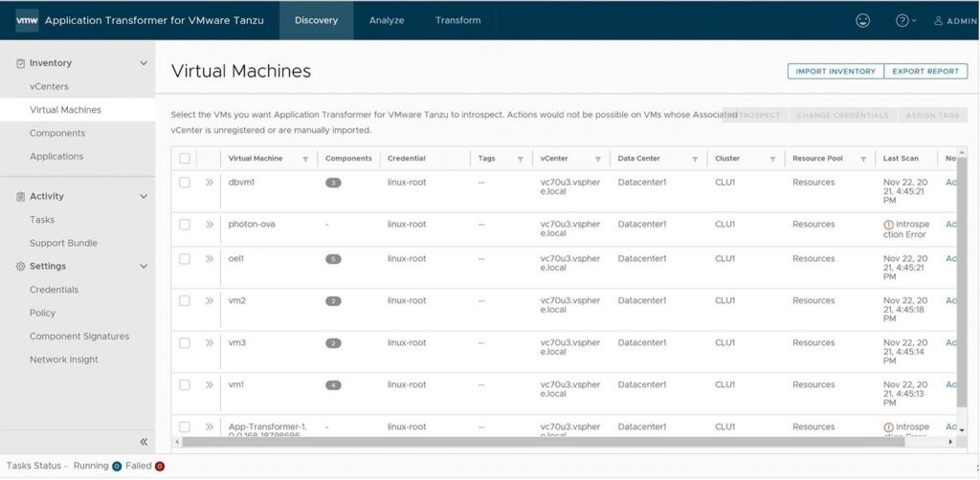The height and width of the screenshot is (480, 980).
Task: Open Tags column filter icon
Action: click(520, 159)
